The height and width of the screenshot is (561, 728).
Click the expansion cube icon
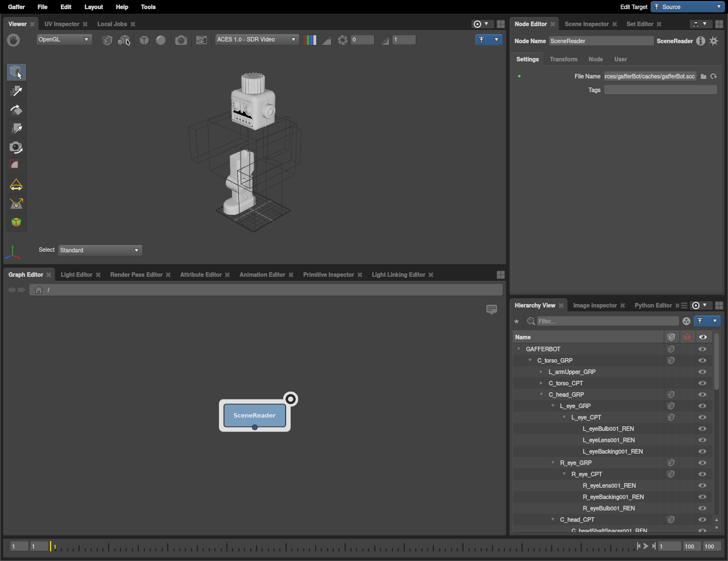pyautogui.click(x=107, y=40)
